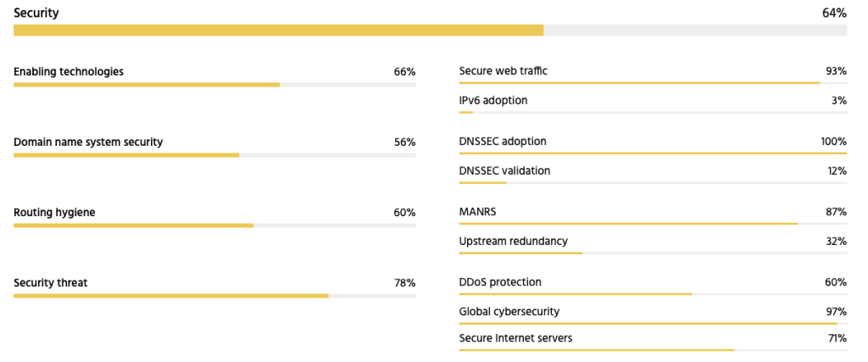Open the MANRS indicator

point(477,212)
